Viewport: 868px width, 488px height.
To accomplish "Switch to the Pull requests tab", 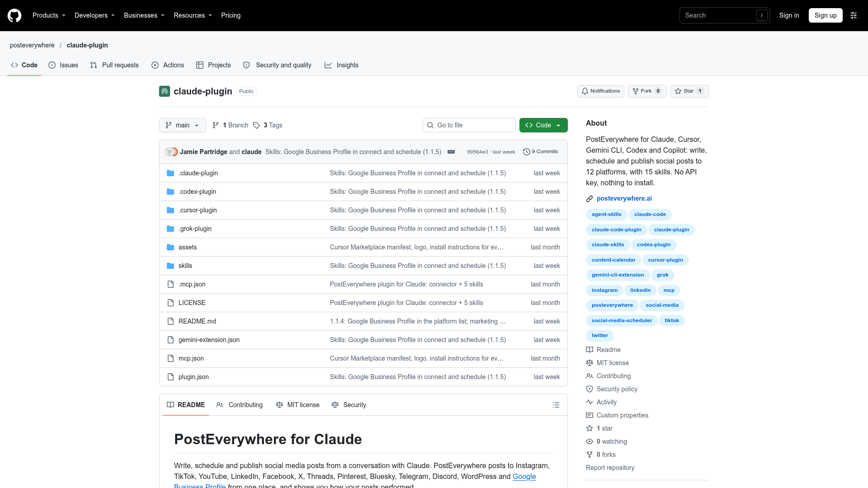I will point(114,65).
